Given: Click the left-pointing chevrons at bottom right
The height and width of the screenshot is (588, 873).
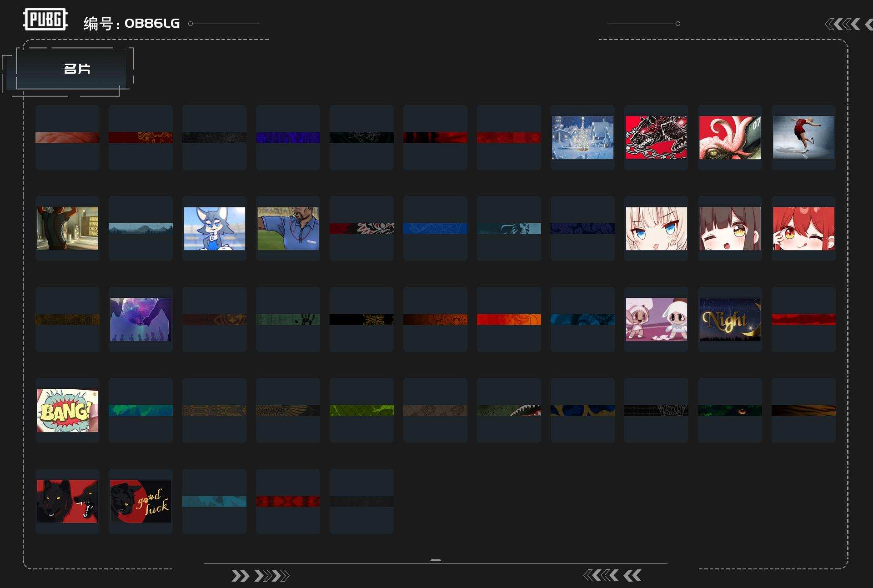Looking at the screenshot, I should pyautogui.click(x=612, y=576).
